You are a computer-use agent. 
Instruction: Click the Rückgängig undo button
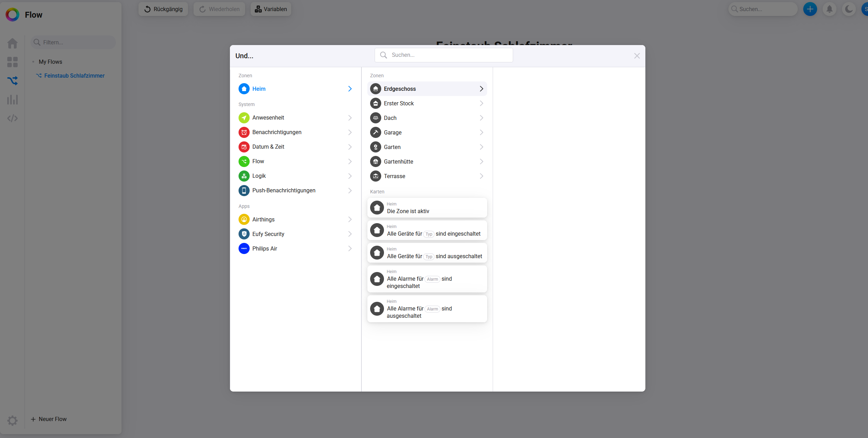(x=163, y=9)
